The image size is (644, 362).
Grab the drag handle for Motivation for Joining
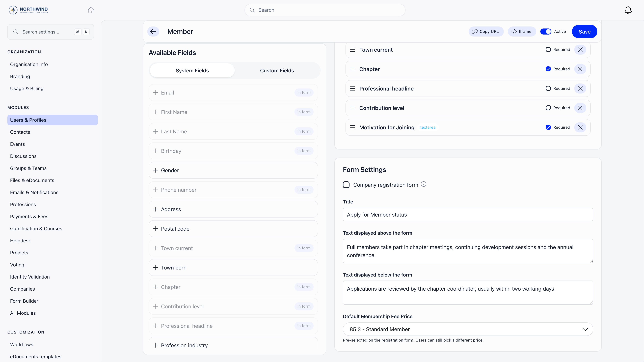click(x=353, y=127)
